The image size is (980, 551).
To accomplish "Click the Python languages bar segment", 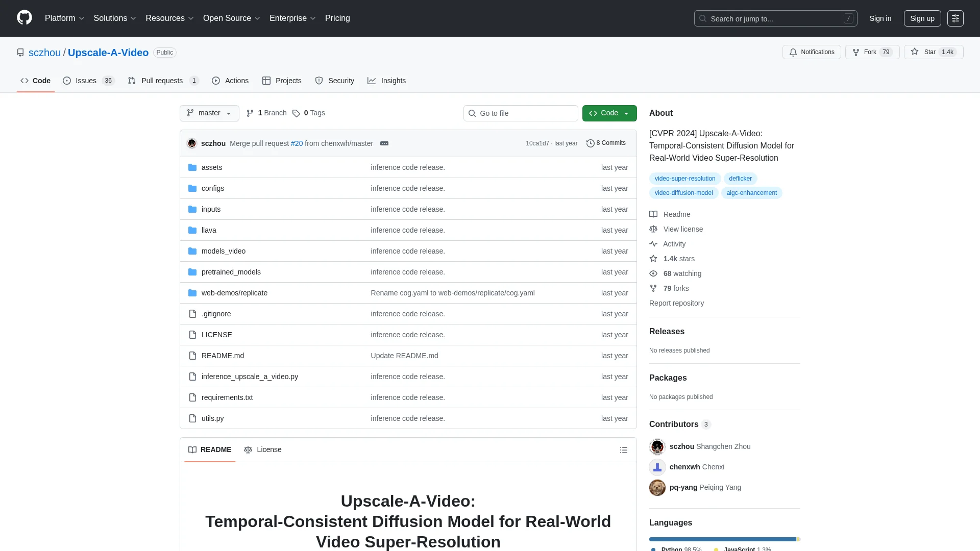I will (x=722, y=539).
